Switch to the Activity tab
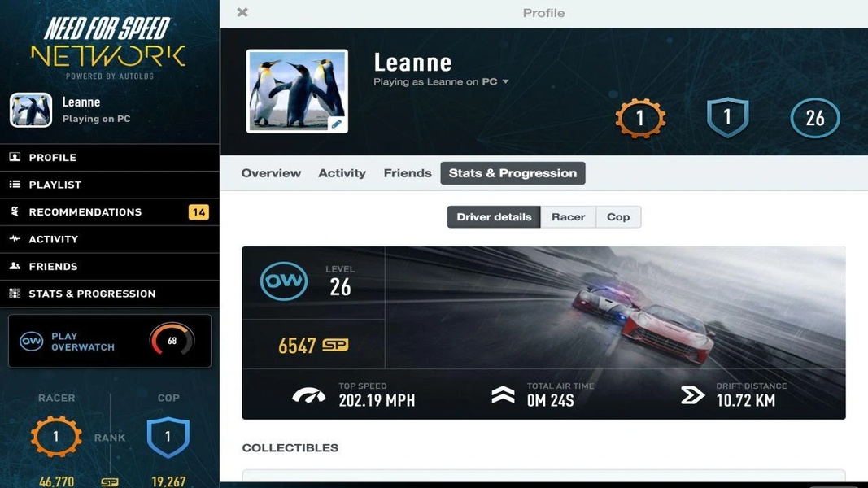868x488 pixels. point(342,173)
